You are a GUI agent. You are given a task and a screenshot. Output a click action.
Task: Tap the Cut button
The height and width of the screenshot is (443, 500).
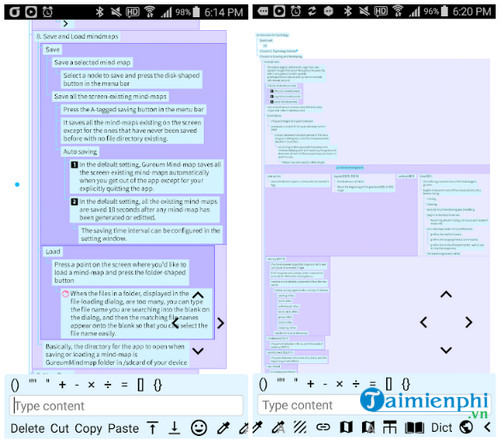click(x=60, y=428)
